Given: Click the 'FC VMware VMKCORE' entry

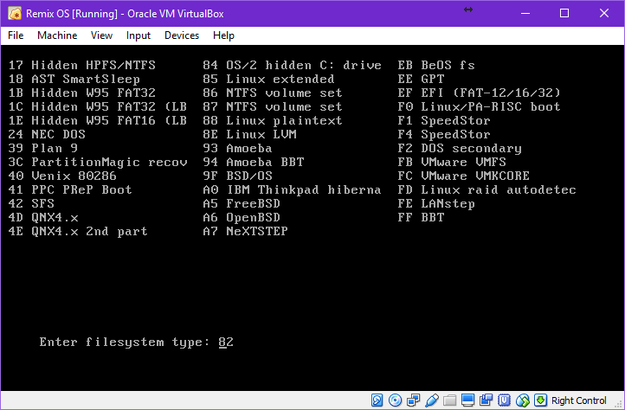Looking at the screenshot, I should [463, 176].
